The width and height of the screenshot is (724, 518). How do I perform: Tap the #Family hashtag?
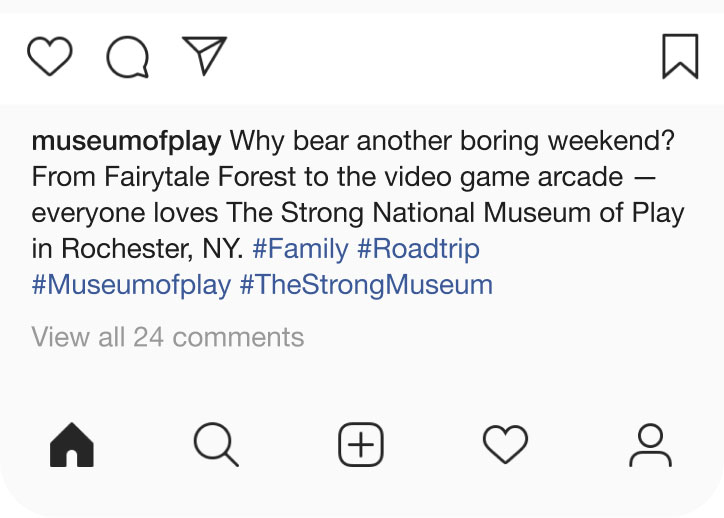[300, 248]
